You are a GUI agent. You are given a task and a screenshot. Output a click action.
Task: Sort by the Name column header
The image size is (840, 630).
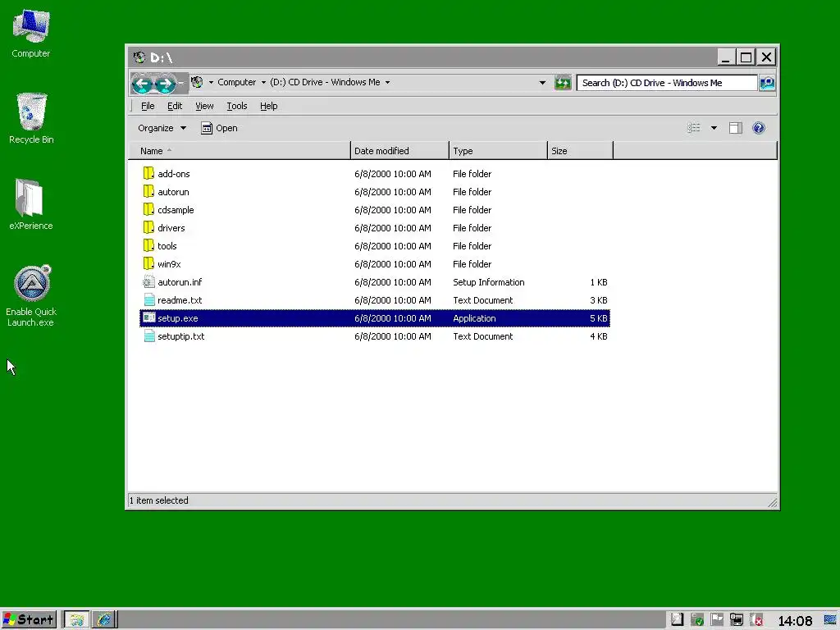tap(240, 151)
